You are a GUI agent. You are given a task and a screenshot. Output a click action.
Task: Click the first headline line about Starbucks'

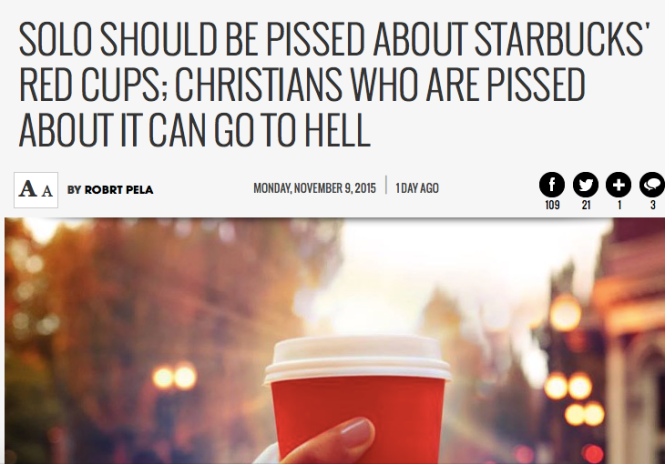(334, 39)
